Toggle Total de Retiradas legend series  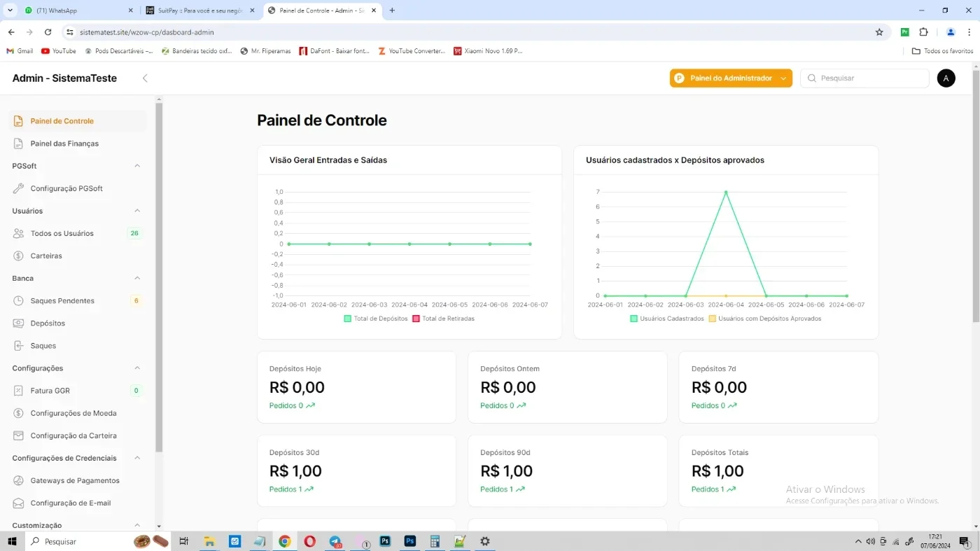(444, 319)
